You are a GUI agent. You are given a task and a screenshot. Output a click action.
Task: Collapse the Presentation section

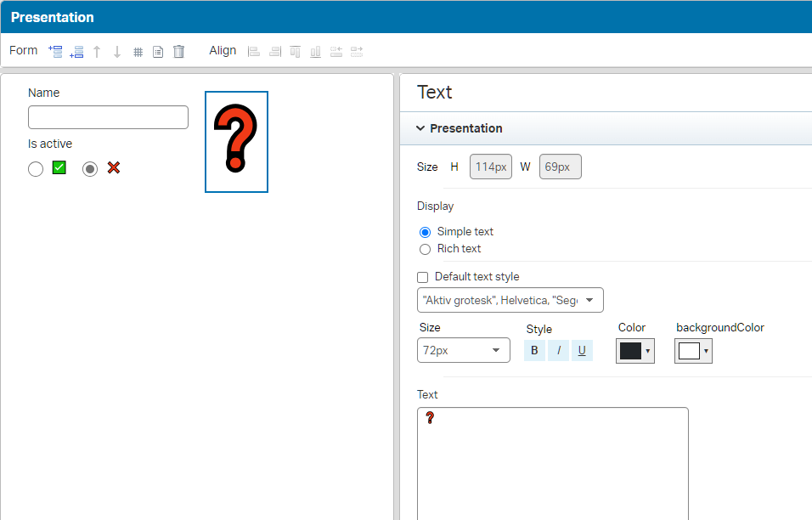point(420,128)
